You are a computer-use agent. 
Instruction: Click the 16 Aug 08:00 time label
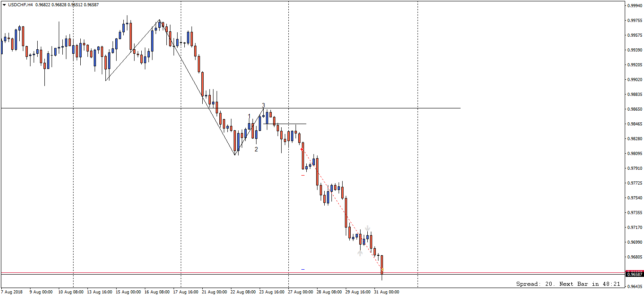(x=157, y=292)
